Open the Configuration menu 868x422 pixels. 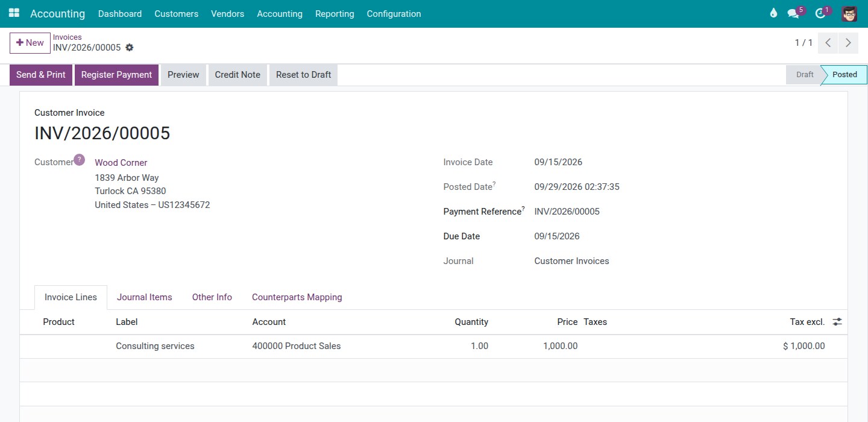pyautogui.click(x=394, y=14)
